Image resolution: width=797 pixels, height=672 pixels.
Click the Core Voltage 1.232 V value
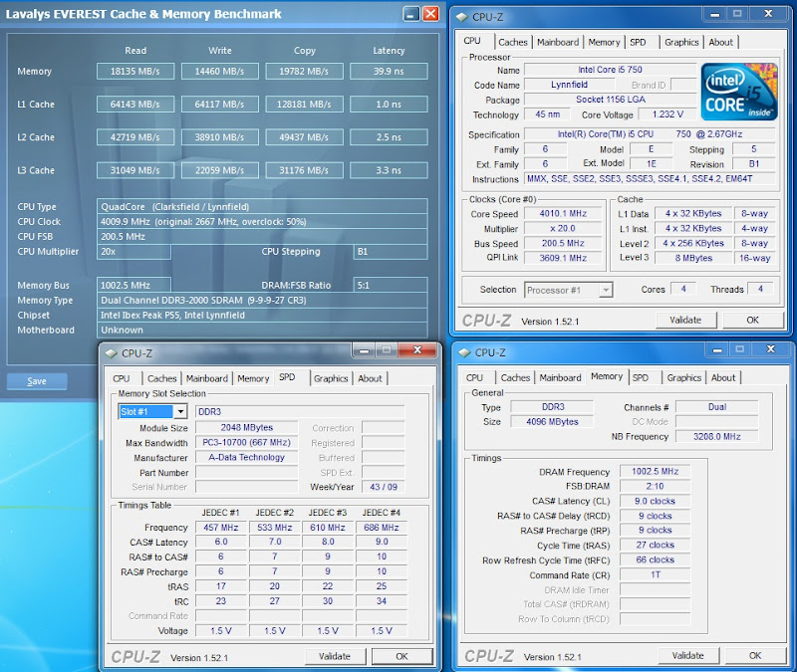click(x=666, y=114)
